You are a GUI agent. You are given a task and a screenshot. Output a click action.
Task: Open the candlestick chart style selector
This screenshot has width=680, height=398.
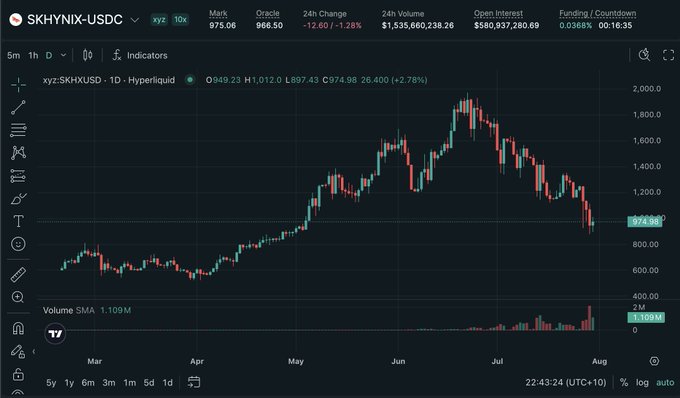pyautogui.click(x=88, y=55)
